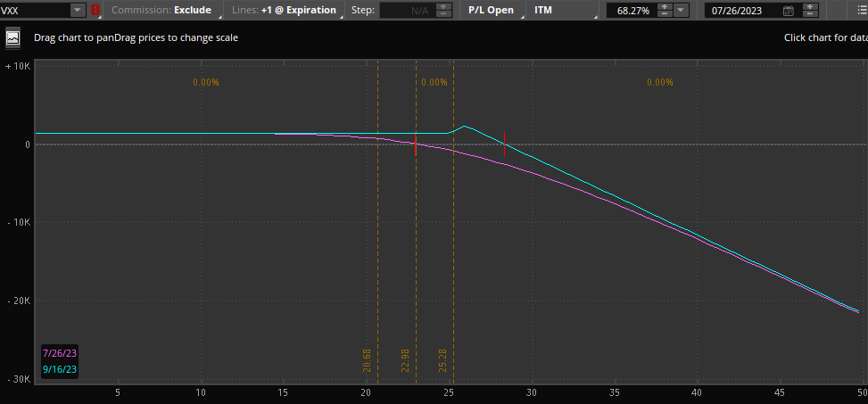Select the 7/26/23 magenta legend entry
The image size is (868, 404).
pos(59,353)
